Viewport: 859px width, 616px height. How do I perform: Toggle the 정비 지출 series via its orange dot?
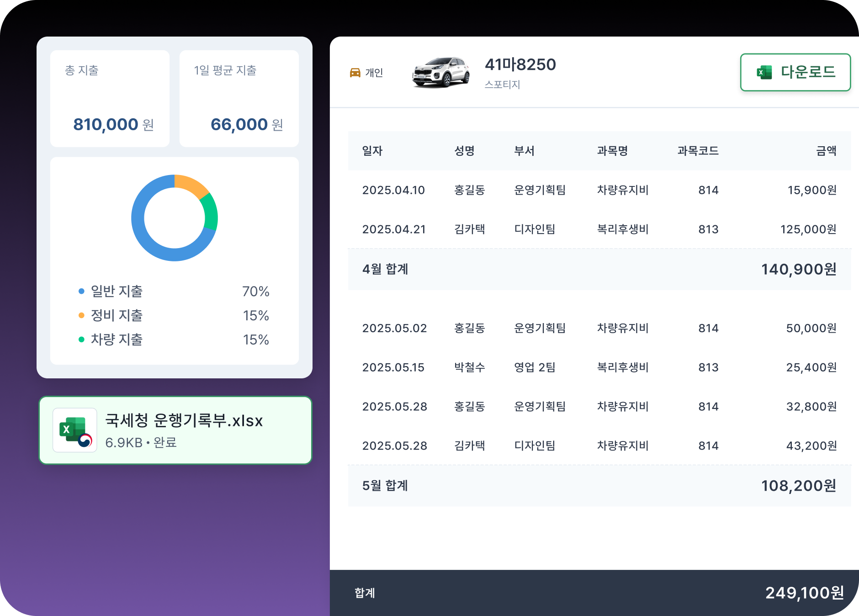coord(81,315)
